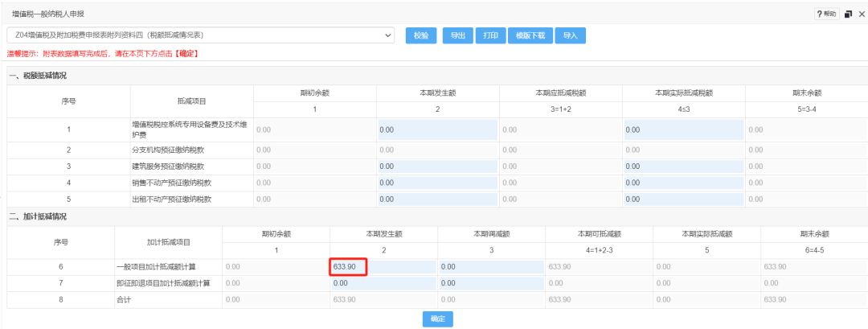Click 本期实际抵减税额 field for 销售不动产预征缴纳税款
This screenshot has width=868, height=329.
click(682, 183)
